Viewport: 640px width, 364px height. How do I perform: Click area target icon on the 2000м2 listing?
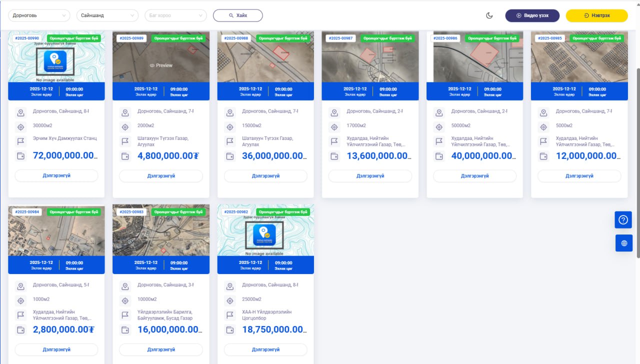125,127
